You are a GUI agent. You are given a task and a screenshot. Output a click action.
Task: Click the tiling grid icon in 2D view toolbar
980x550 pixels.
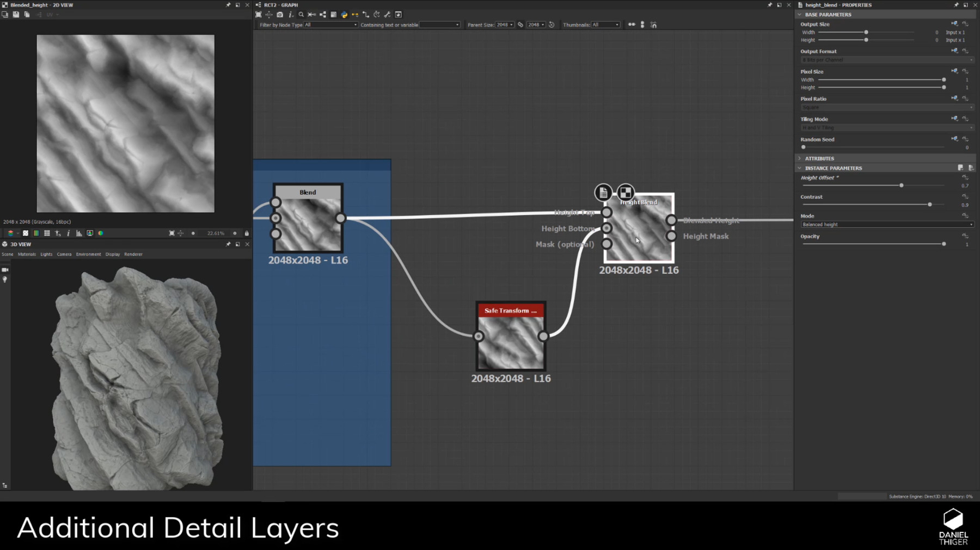(47, 233)
